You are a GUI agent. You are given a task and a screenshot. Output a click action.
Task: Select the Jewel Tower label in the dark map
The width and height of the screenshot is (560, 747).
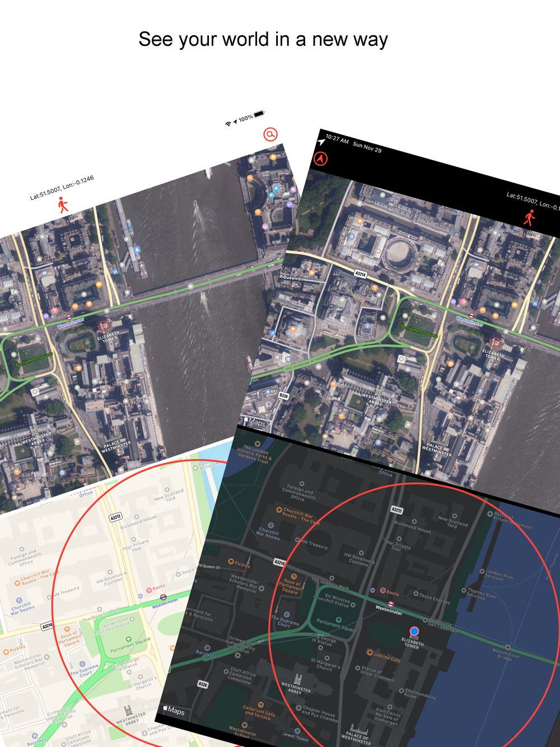[296, 737]
